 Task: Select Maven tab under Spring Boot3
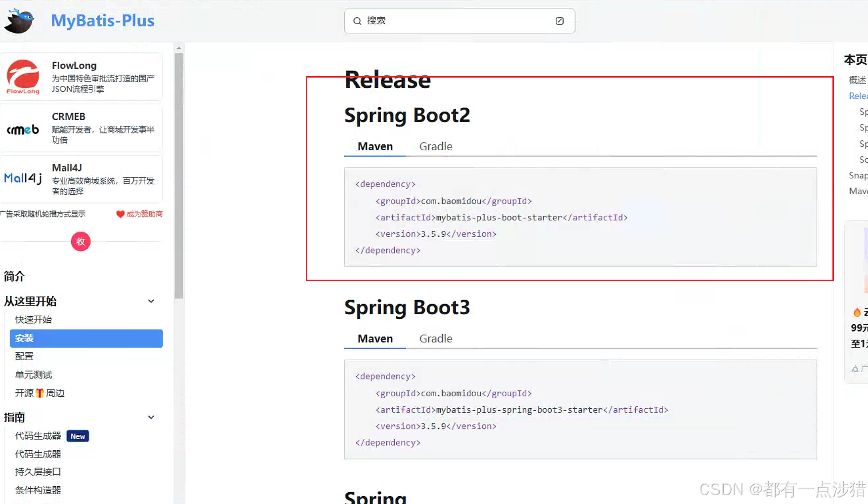click(x=375, y=338)
